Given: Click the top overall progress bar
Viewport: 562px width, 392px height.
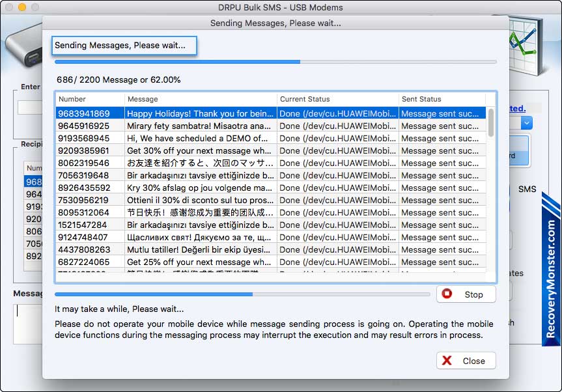Looking at the screenshot, I should [x=275, y=62].
